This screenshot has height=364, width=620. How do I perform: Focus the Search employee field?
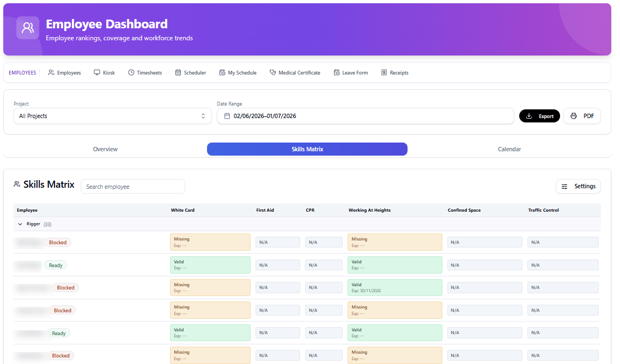(133, 186)
